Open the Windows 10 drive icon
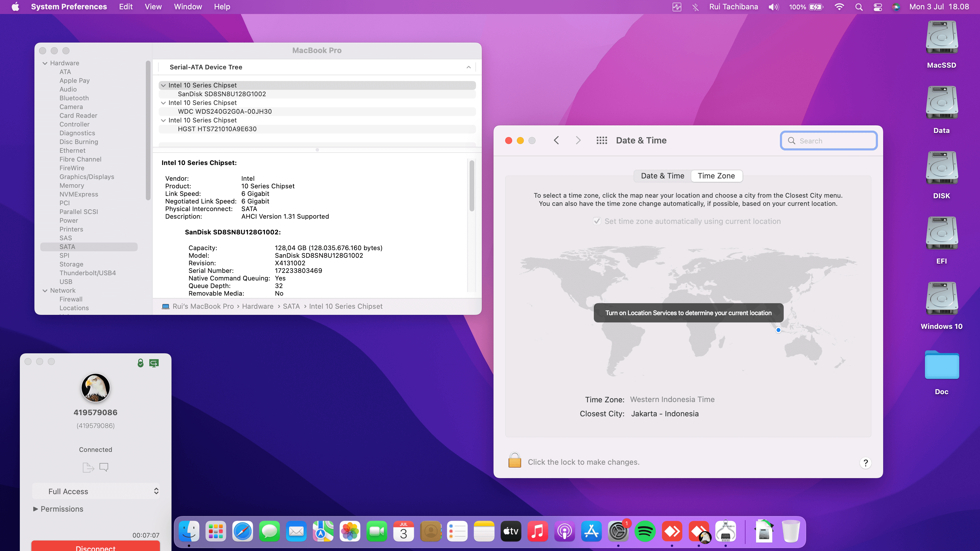The height and width of the screenshot is (551, 980). coord(942,299)
